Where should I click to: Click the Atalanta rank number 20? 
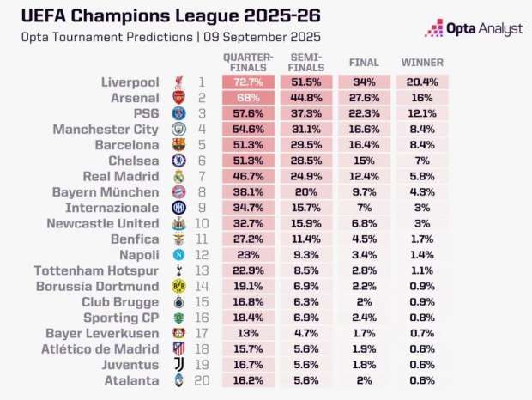tap(202, 380)
